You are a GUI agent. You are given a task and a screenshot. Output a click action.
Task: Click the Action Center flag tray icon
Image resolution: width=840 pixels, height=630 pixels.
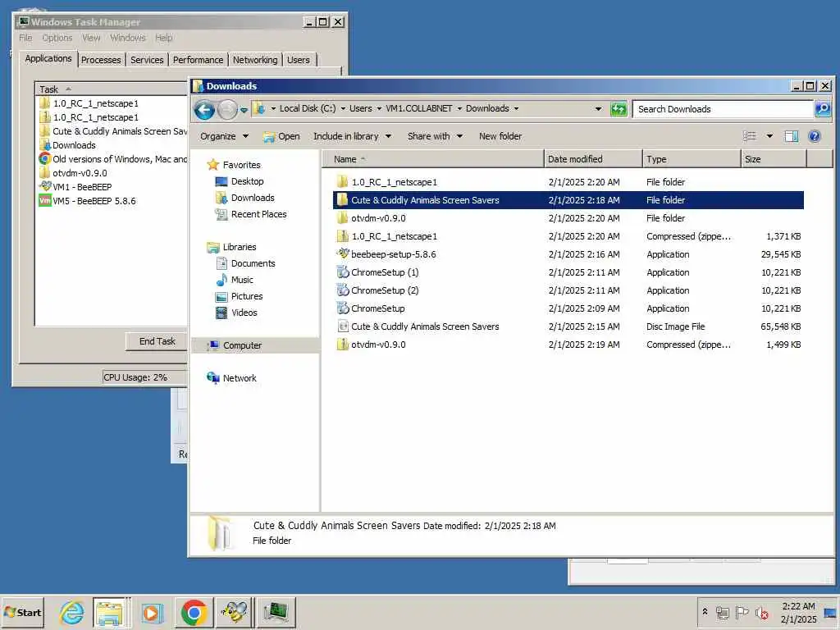[742, 612]
